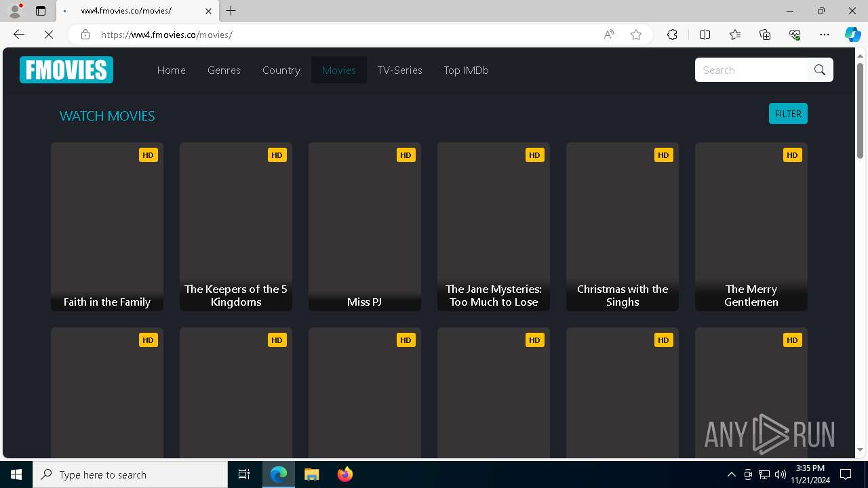This screenshot has height=488, width=868.
Task: View site information lock icon
Action: click(85, 35)
